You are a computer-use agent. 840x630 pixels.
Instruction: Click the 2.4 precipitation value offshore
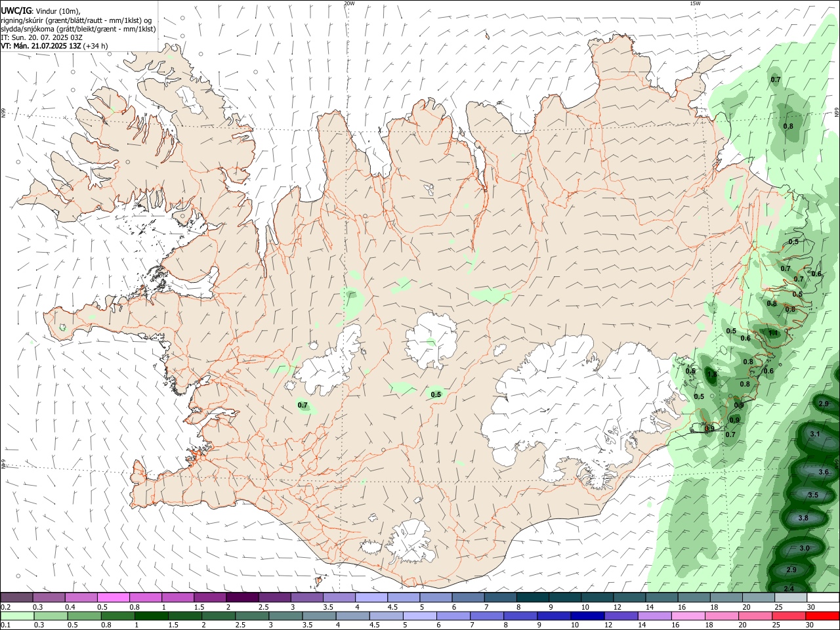789,588
